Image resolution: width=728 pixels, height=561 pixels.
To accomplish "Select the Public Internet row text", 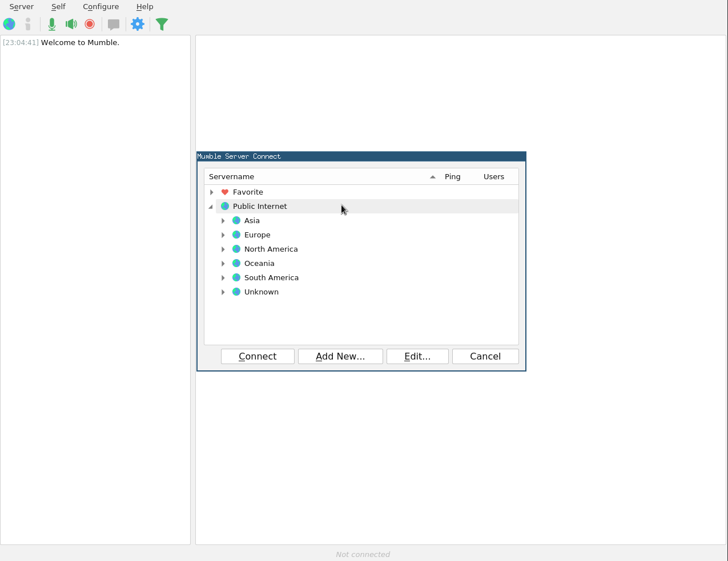I will point(260,207).
